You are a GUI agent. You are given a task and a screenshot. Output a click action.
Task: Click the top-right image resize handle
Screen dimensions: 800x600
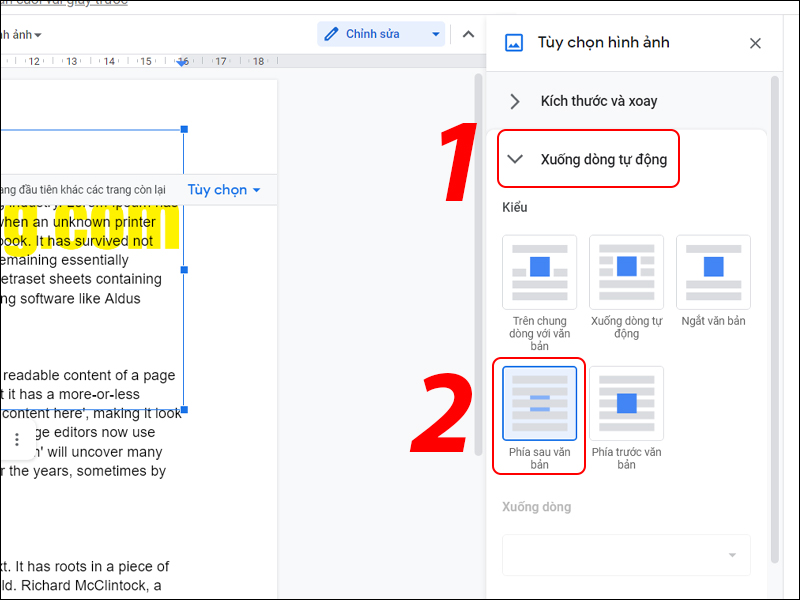click(x=184, y=130)
